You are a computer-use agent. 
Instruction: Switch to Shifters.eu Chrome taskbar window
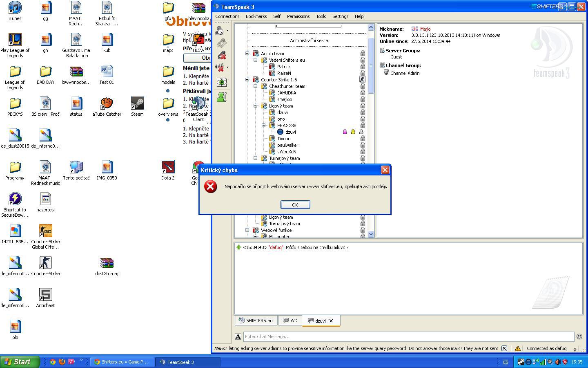click(x=122, y=362)
